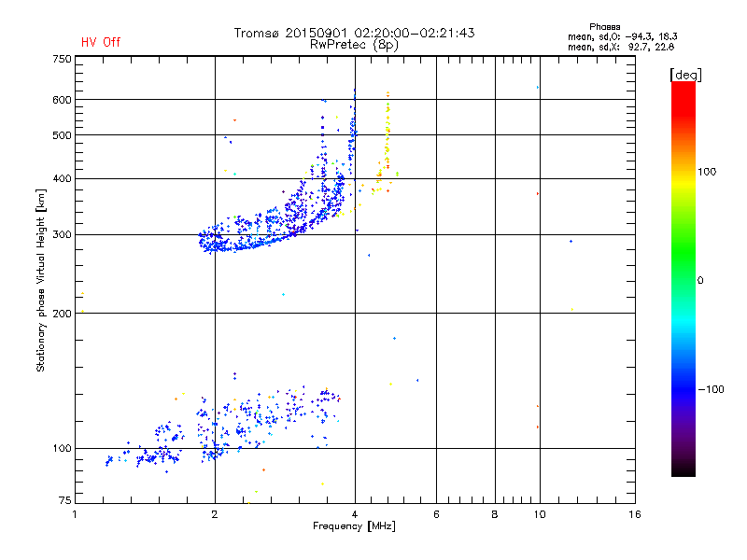
Task: Click the 'Stationary phase Virtual Height [km]' axis title
Action: 41,280
